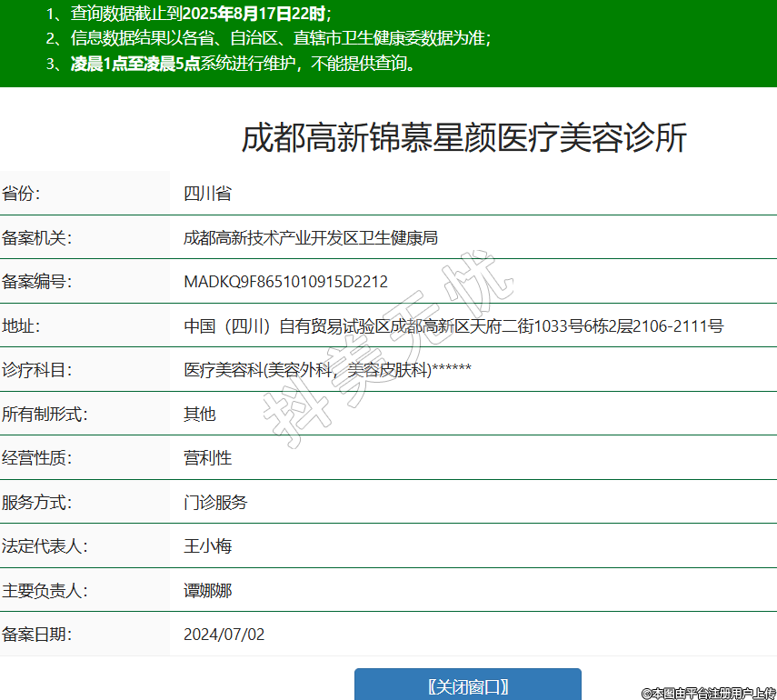The height and width of the screenshot is (700, 777).
Task: Click the 备案日期 row label
Action: tap(36, 635)
